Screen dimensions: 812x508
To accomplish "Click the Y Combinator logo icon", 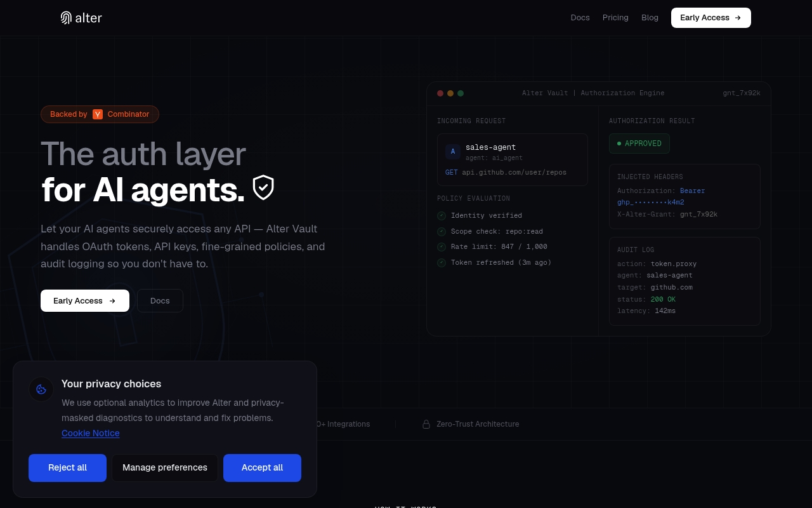I will (98, 114).
